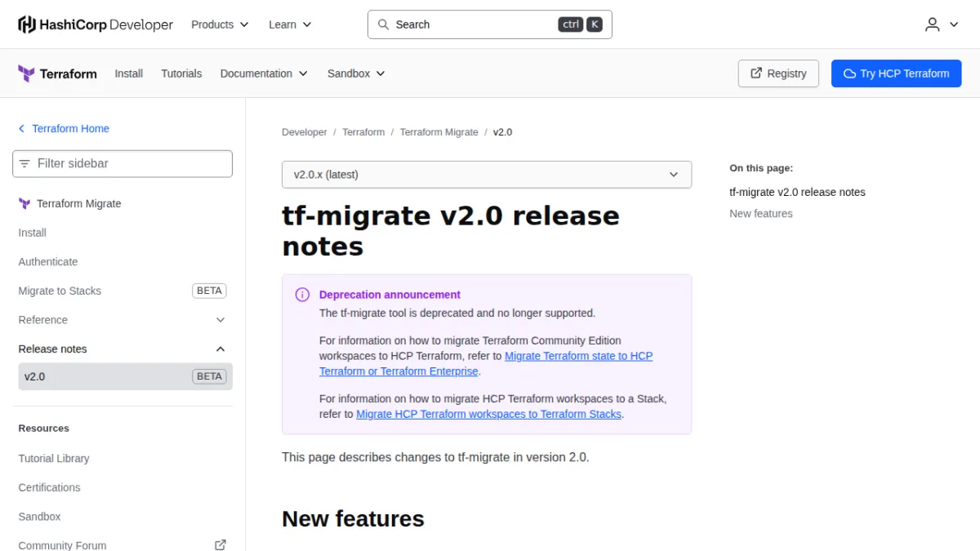Select the v2.0 release notes sidebar item
Image resolution: width=980 pixels, height=551 pixels.
click(125, 376)
